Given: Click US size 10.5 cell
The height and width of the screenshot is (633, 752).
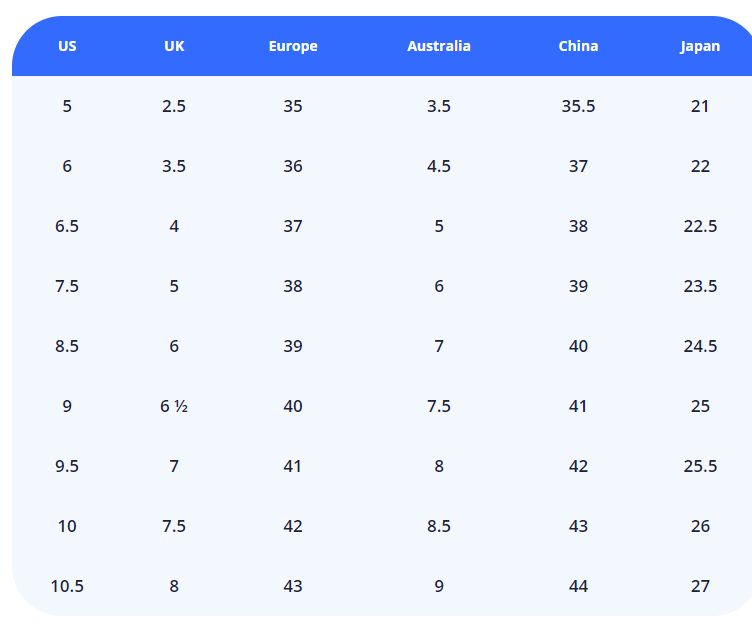Looking at the screenshot, I should tap(67, 586).
